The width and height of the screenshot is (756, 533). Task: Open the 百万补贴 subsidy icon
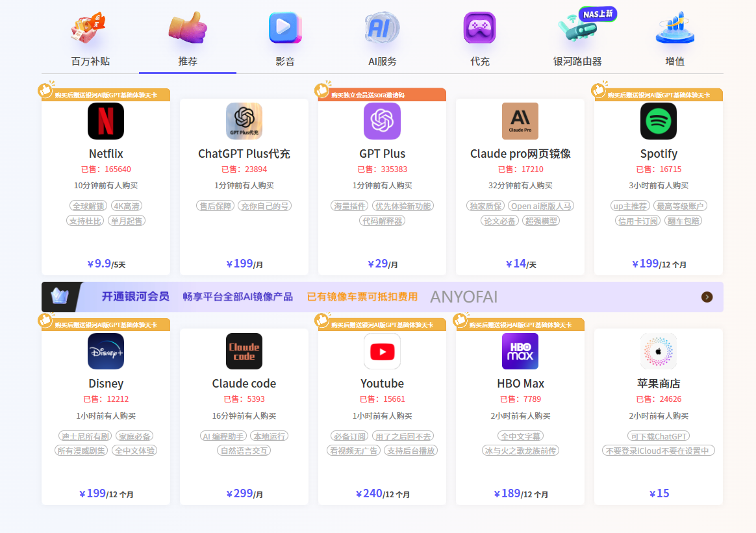coord(89,27)
